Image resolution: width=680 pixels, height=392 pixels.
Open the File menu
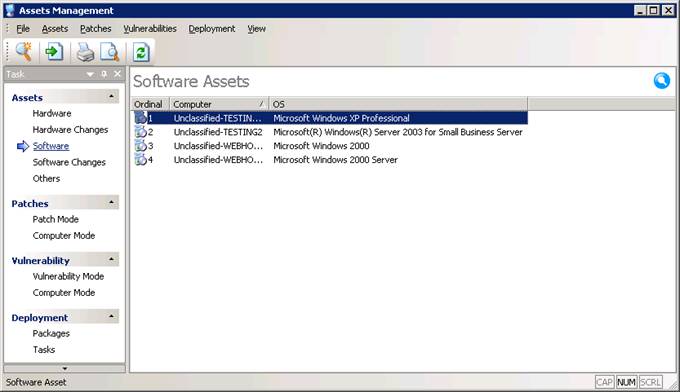(x=23, y=29)
